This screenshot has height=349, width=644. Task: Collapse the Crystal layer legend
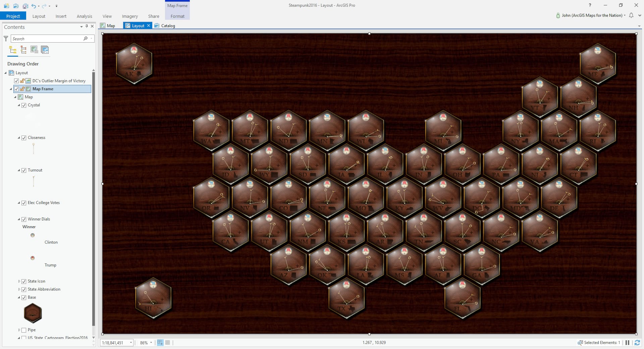19,105
